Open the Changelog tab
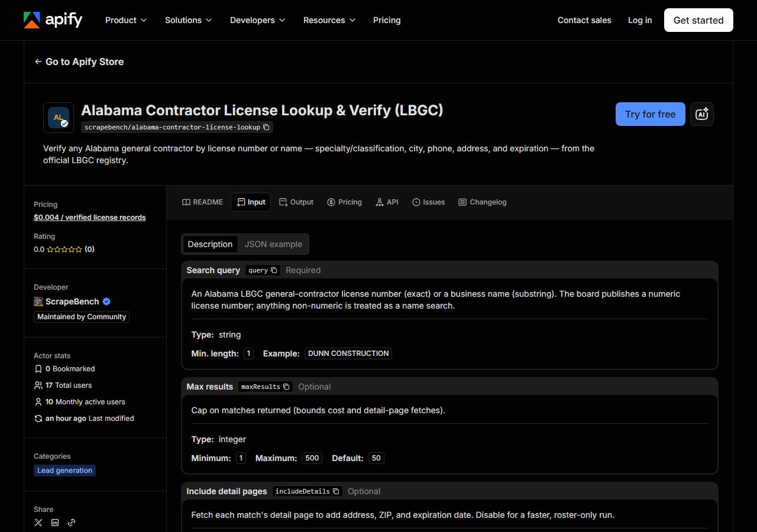 pyautogui.click(x=482, y=202)
